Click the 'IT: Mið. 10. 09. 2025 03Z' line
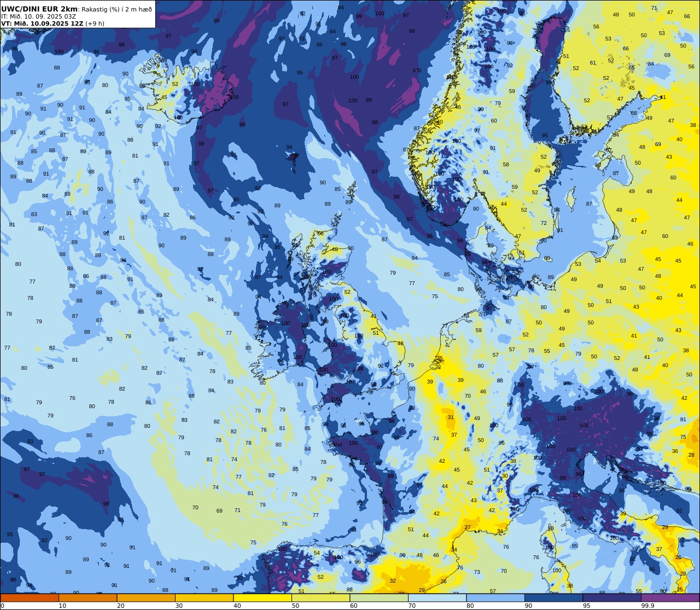Image resolution: width=700 pixels, height=610 pixels. coord(39,16)
